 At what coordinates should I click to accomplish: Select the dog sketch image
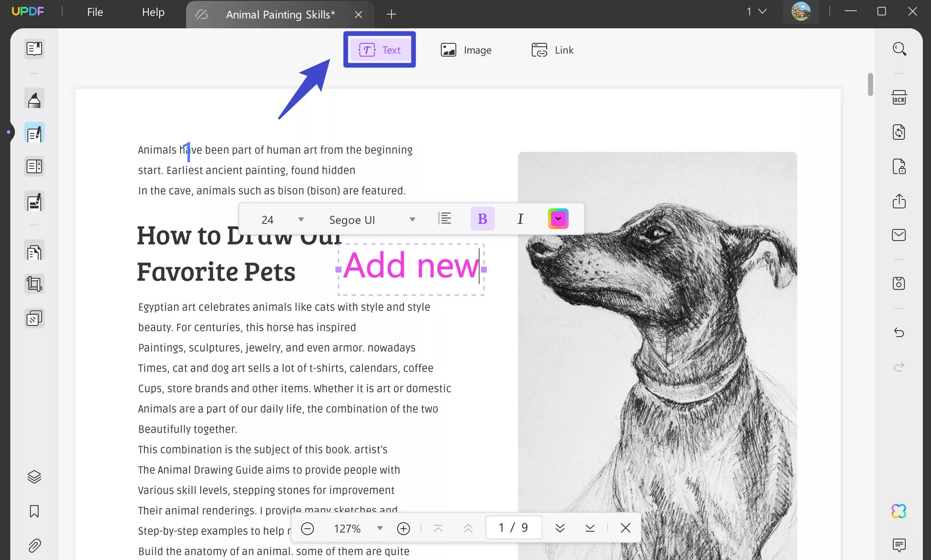pyautogui.click(x=657, y=356)
